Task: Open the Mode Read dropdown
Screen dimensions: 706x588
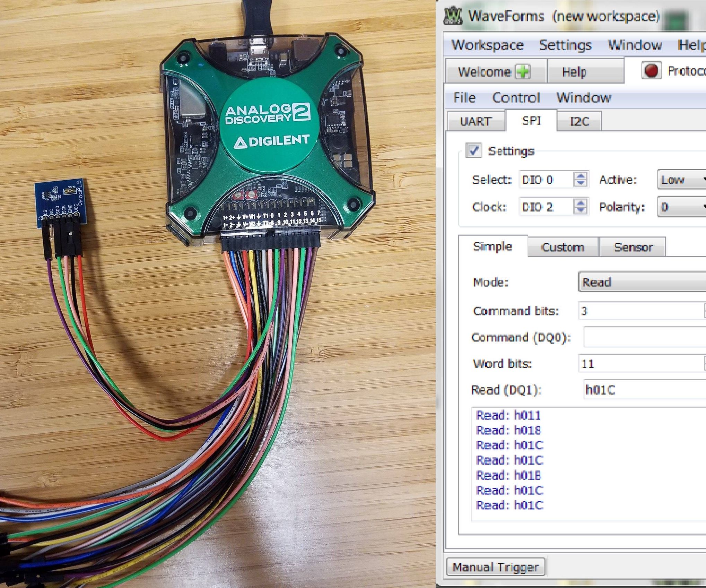Action: [x=642, y=282]
